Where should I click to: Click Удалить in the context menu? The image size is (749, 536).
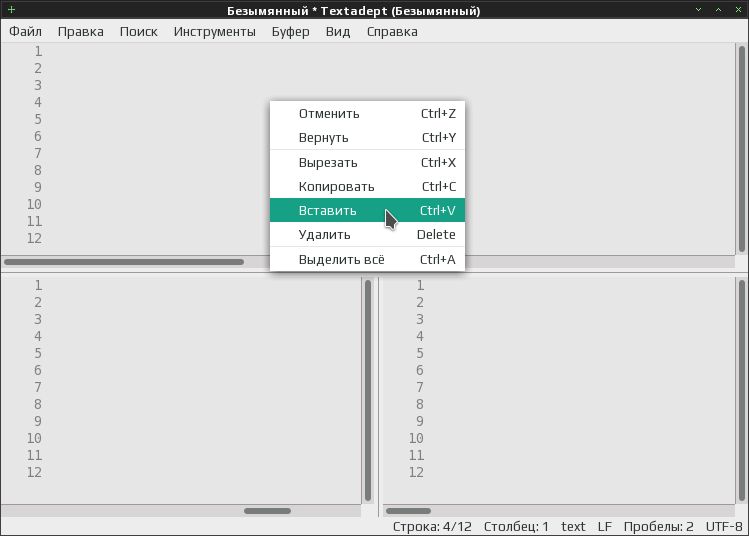(367, 235)
